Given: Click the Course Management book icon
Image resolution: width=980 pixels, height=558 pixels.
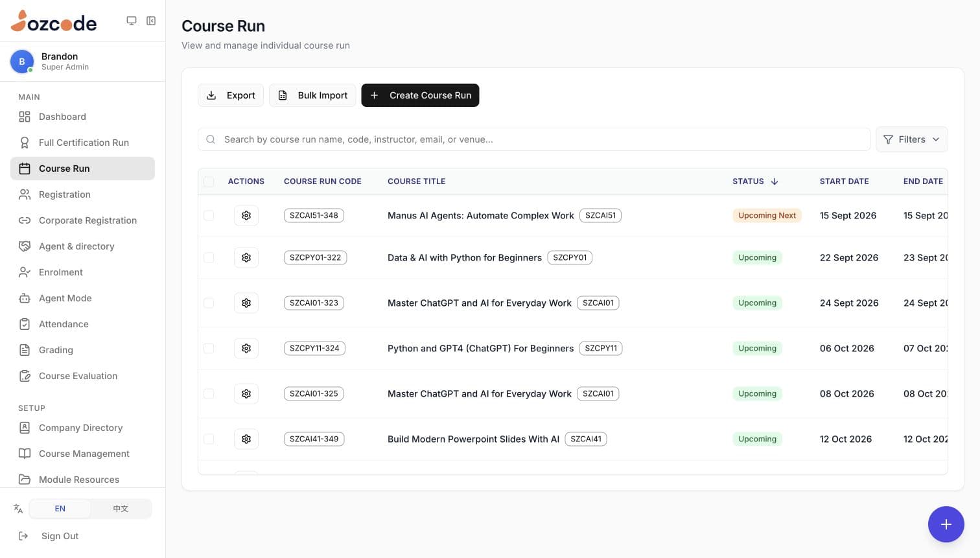Looking at the screenshot, I should (x=25, y=454).
